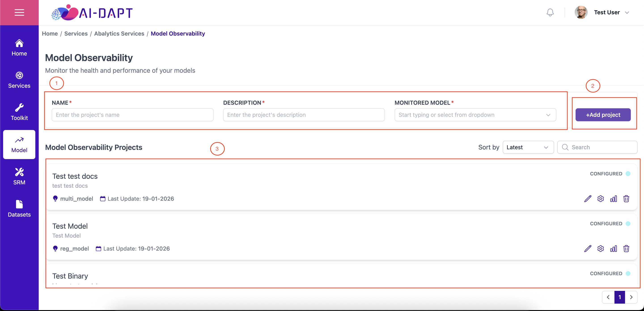The image size is (644, 311).
Task: Focus the projects Search field
Action: coord(597,147)
